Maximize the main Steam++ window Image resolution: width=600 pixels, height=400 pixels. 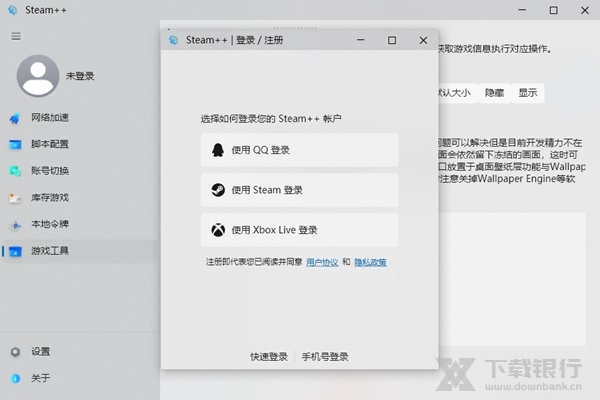click(553, 10)
